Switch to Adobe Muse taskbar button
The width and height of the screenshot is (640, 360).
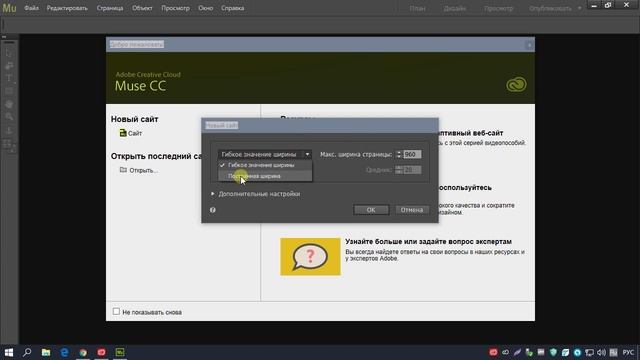(120, 352)
